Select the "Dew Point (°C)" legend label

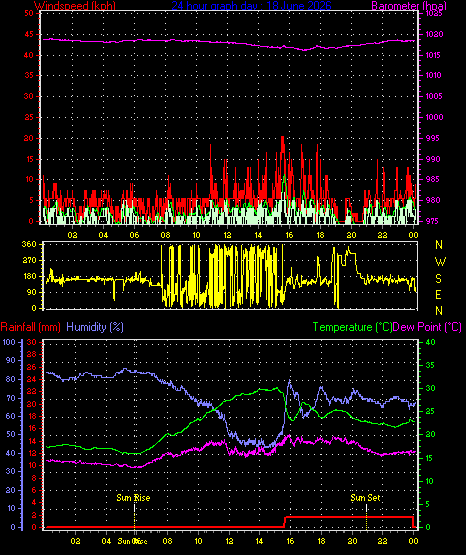point(427,327)
